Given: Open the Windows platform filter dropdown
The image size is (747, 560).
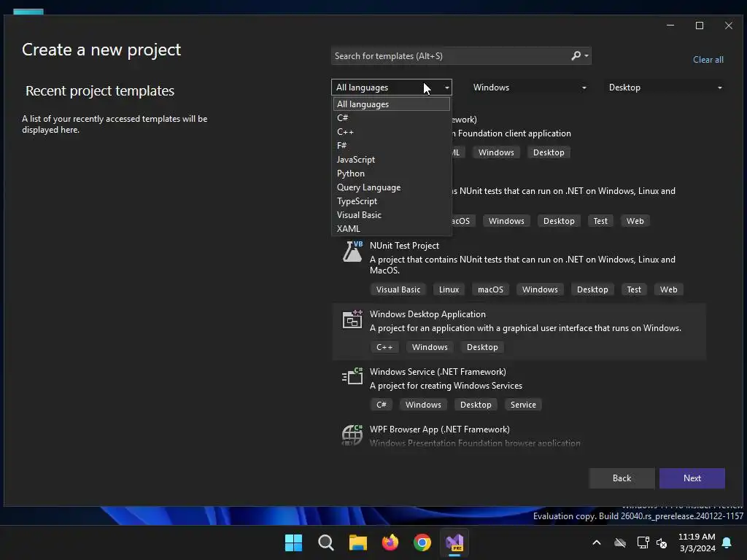Looking at the screenshot, I should [x=530, y=87].
